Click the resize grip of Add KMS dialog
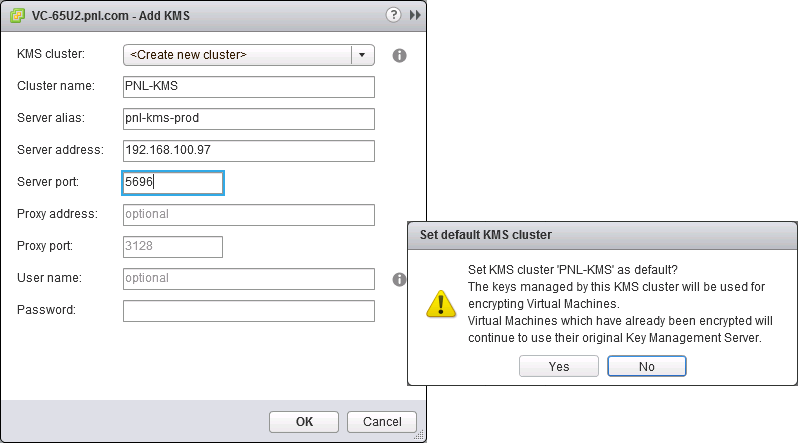 coord(419,435)
